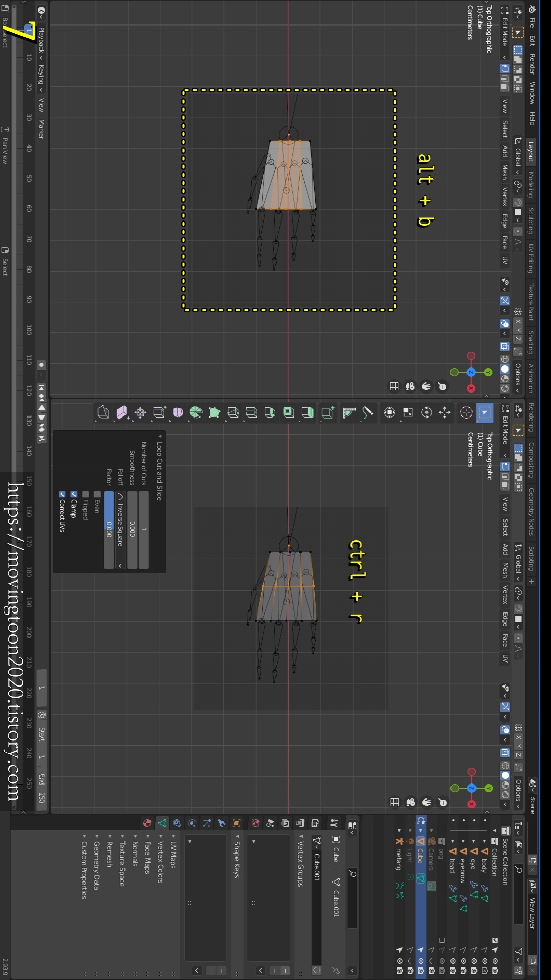
Task: Open the Object Data properties tab
Action: click(162, 823)
